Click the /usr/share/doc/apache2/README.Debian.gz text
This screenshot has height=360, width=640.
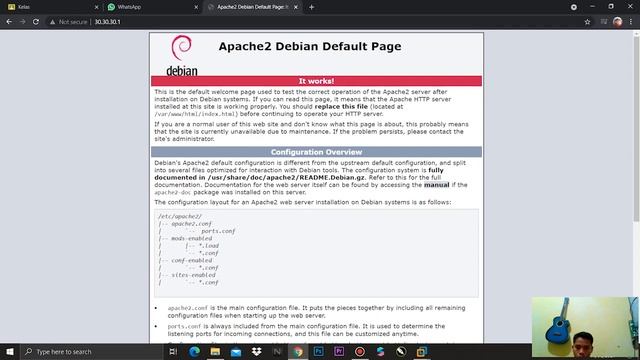point(286,178)
